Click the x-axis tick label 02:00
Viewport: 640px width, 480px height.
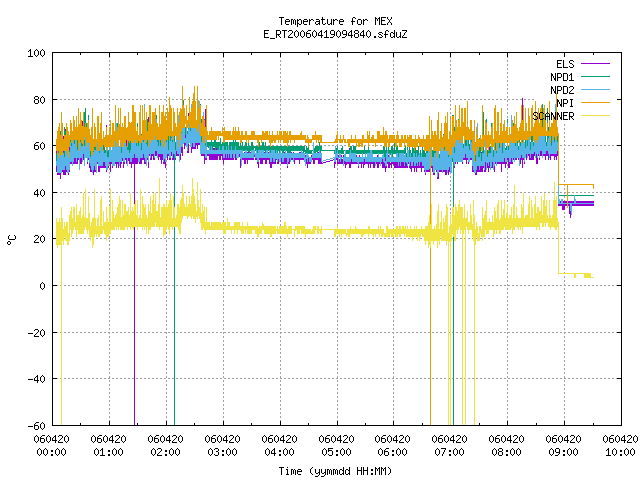[165, 452]
